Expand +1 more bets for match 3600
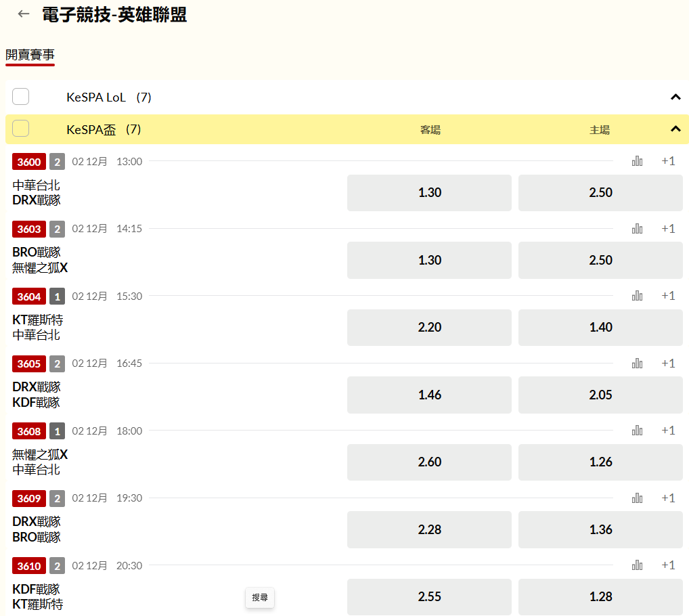The width and height of the screenshot is (689, 616). coord(668,161)
